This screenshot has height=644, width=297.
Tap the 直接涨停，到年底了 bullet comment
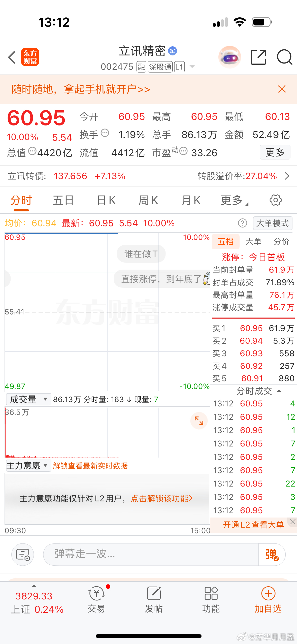162,279
